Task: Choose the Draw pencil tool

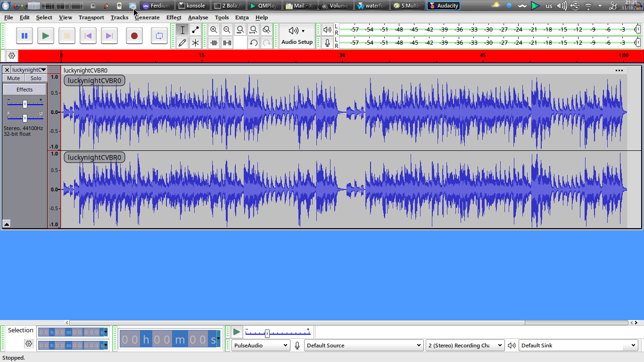Action: coord(182,43)
